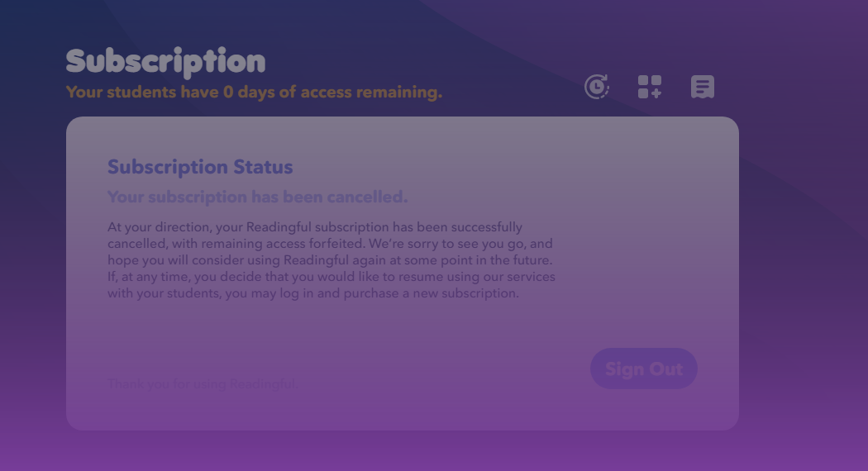Screen dimensions: 868x471
Task: Click the Subscription page title
Action: pyautogui.click(x=165, y=62)
